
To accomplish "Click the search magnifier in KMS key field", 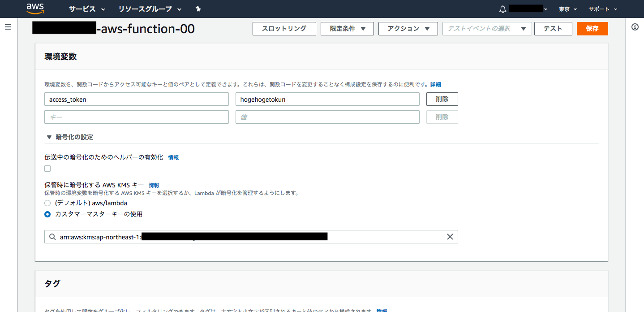I will [52, 237].
